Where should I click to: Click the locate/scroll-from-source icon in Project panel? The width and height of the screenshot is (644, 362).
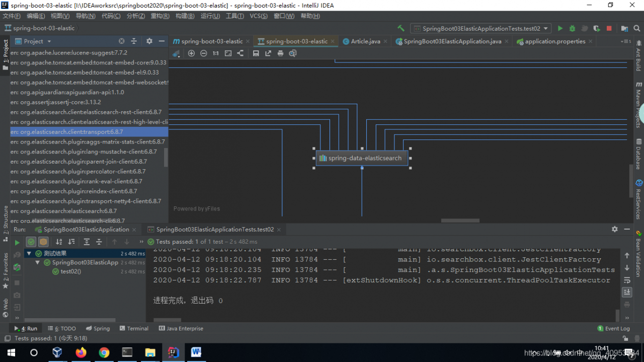121,41
